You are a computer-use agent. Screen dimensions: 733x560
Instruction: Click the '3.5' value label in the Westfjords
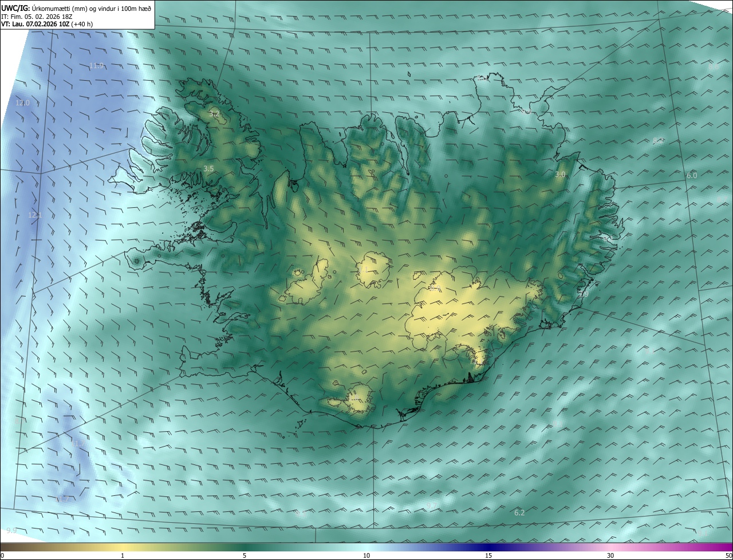coord(208,169)
